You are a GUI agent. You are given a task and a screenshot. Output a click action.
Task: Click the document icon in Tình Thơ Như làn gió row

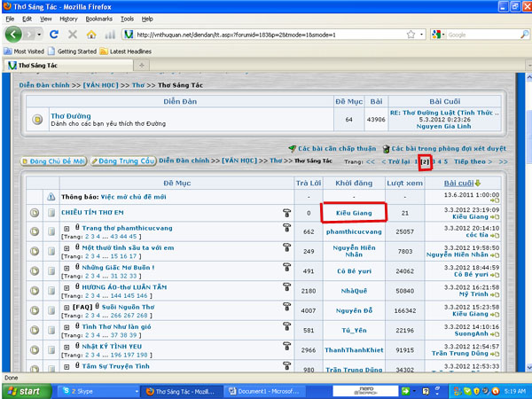pos(51,330)
